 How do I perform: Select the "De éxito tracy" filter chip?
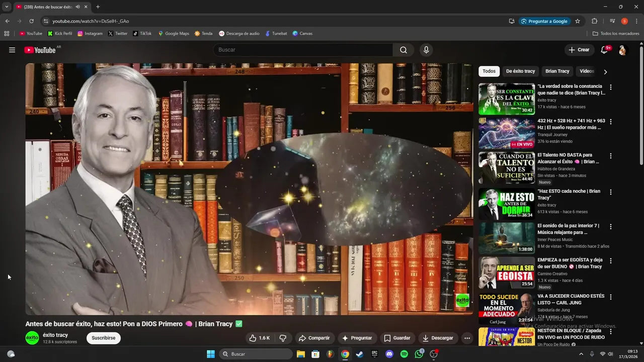coord(520,71)
